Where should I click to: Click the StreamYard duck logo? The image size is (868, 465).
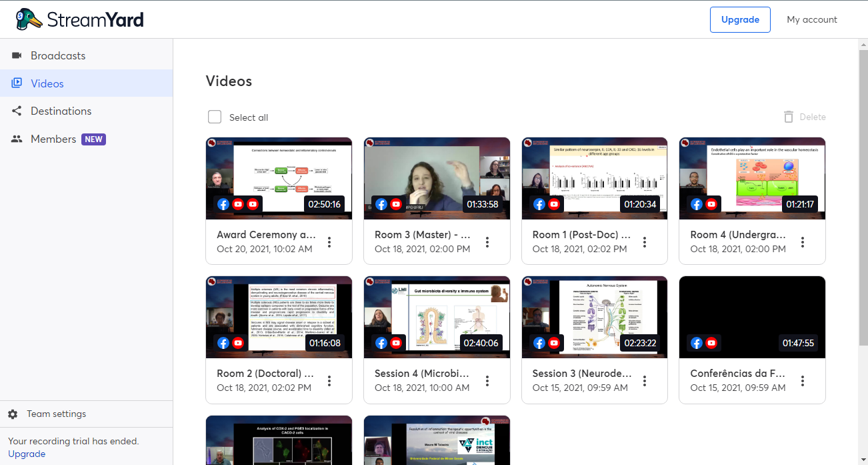click(x=29, y=19)
